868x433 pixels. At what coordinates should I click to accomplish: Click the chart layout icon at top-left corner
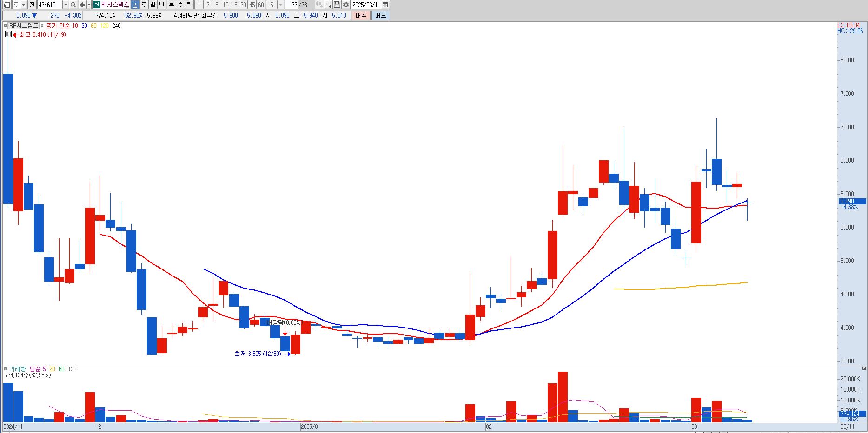tap(7, 5)
